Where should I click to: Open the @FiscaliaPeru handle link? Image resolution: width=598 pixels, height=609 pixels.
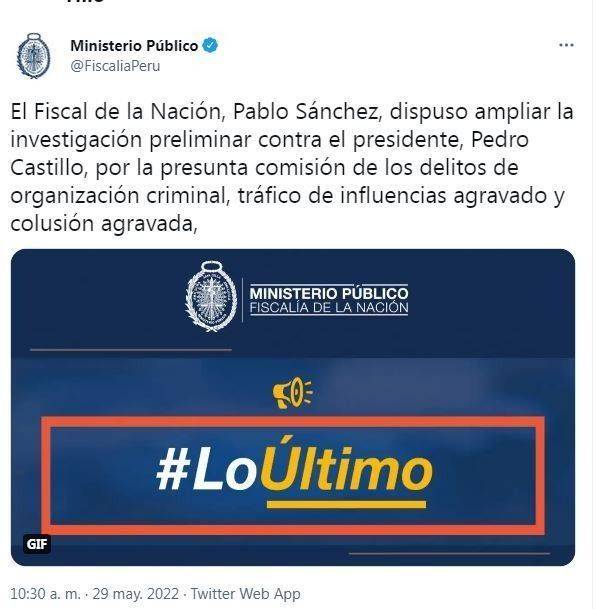point(115,66)
